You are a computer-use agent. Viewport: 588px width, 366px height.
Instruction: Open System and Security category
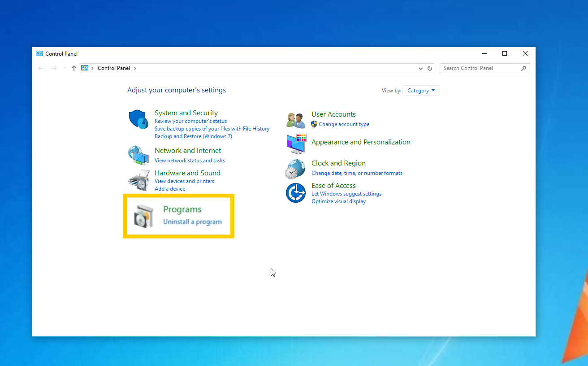(x=186, y=113)
